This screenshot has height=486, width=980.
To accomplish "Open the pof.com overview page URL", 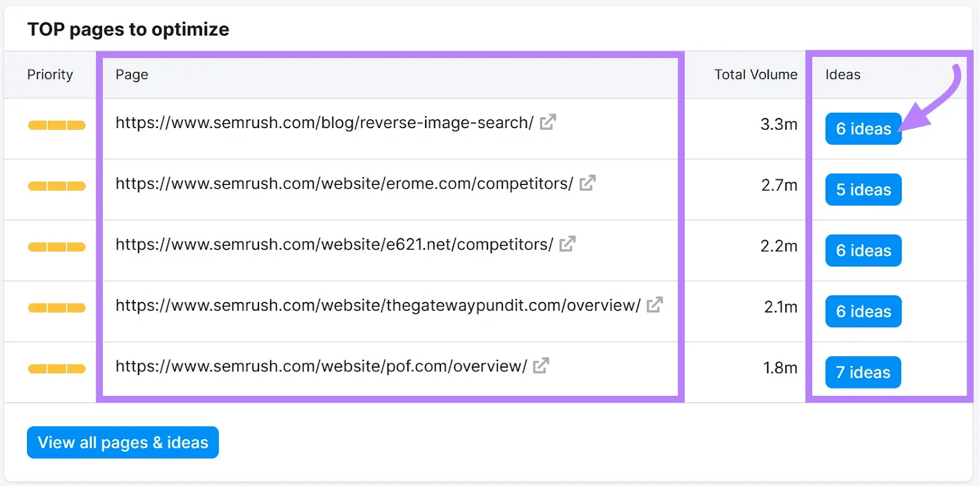I will pyautogui.click(x=321, y=366).
